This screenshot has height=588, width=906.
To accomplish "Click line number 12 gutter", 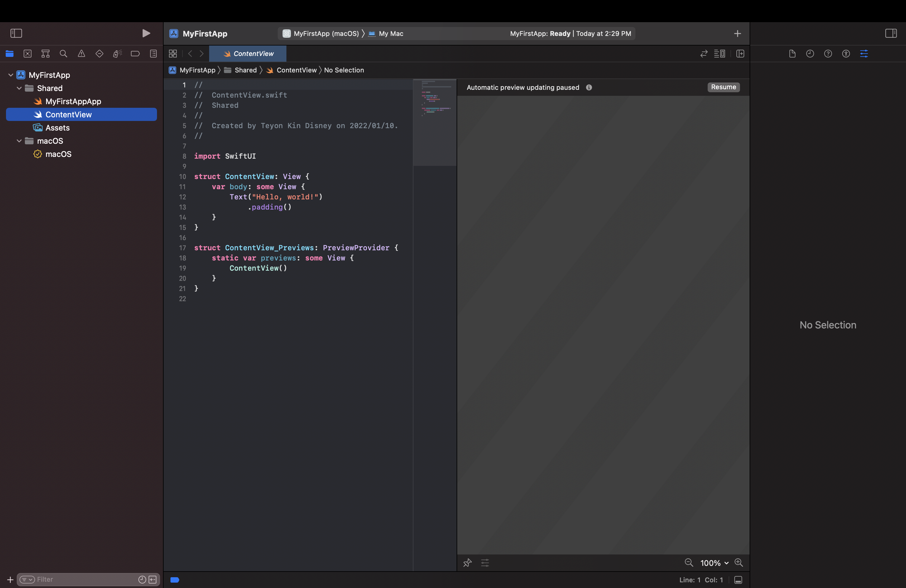I will click(x=183, y=197).
